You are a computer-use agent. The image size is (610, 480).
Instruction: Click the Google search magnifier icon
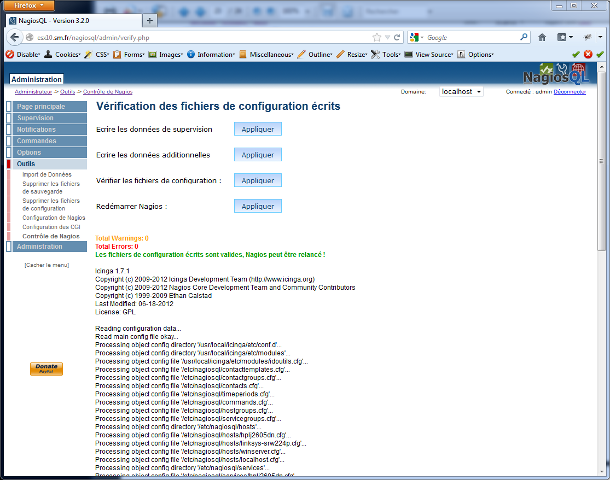pyautogui.click(x=524, y=37)
